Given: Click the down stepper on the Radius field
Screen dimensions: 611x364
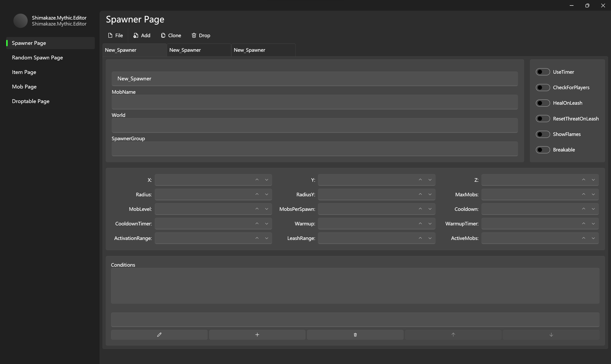Looking at the screenshot, I should [x=267, y=194].
